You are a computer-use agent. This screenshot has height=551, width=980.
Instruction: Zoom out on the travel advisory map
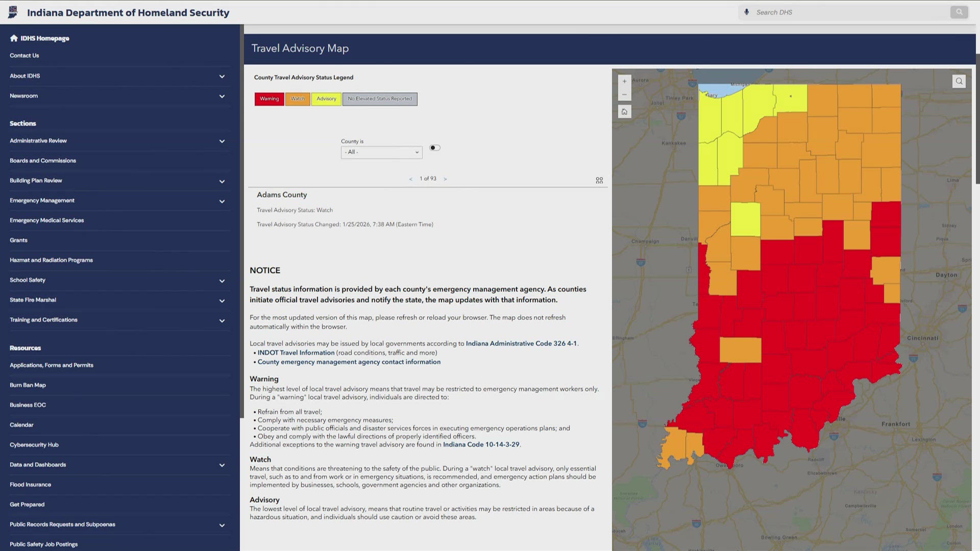pyautogui.click(x=625, y=94)
